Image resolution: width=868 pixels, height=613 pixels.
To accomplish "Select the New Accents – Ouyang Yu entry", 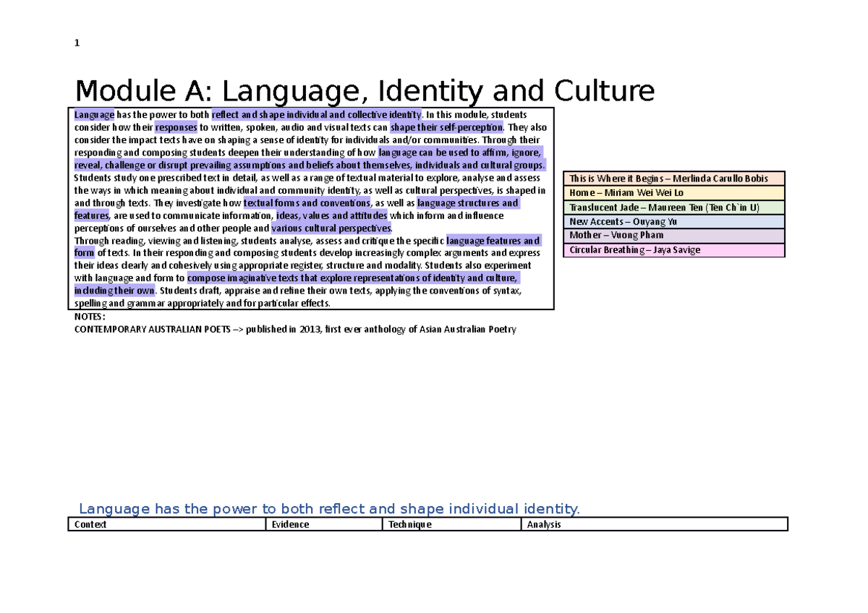I will click(673, 222).
